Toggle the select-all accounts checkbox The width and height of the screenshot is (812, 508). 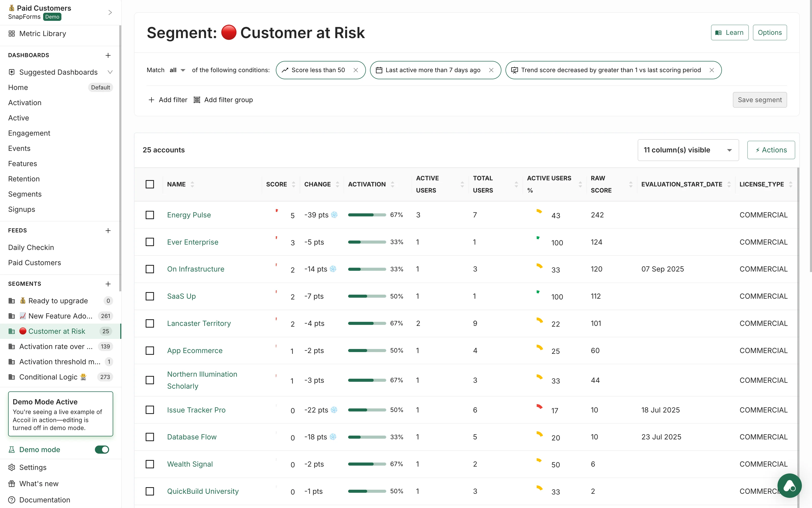150,184
